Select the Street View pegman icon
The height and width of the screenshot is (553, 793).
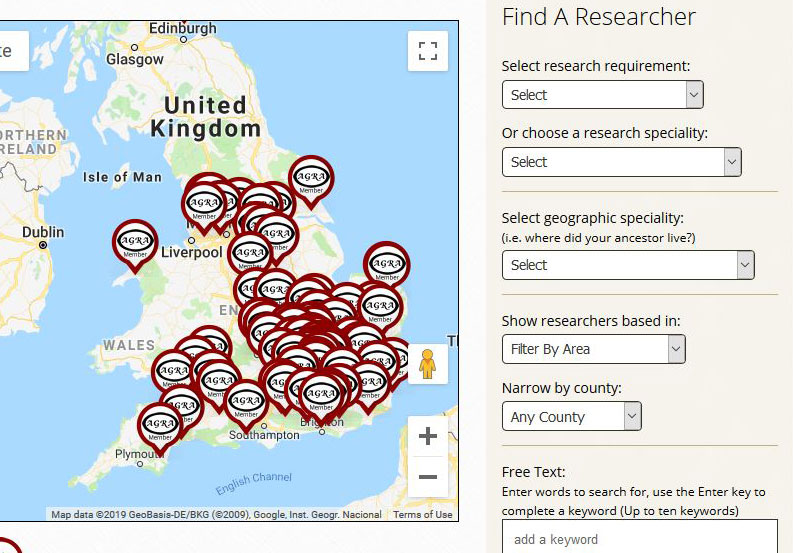point(427,364)
